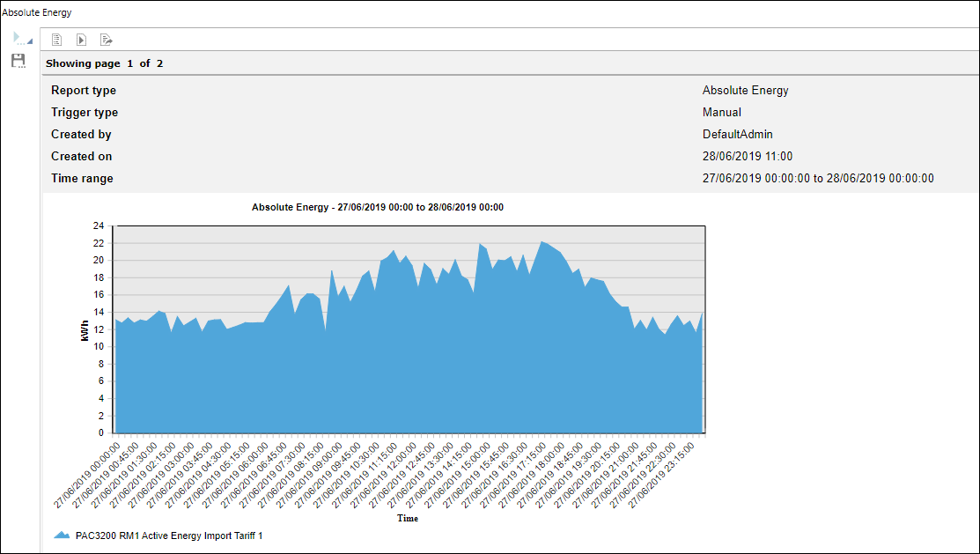Screen dimensions: 980x554
Task: Click the Created on date 28/06/2019 11:00
Action: click(x=747, y=157)
